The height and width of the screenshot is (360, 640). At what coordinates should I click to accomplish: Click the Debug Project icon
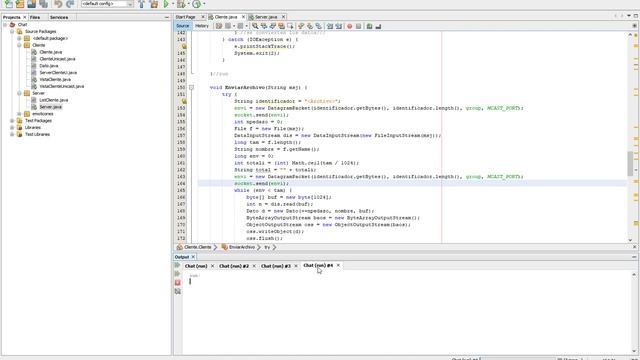click(181, 4)
